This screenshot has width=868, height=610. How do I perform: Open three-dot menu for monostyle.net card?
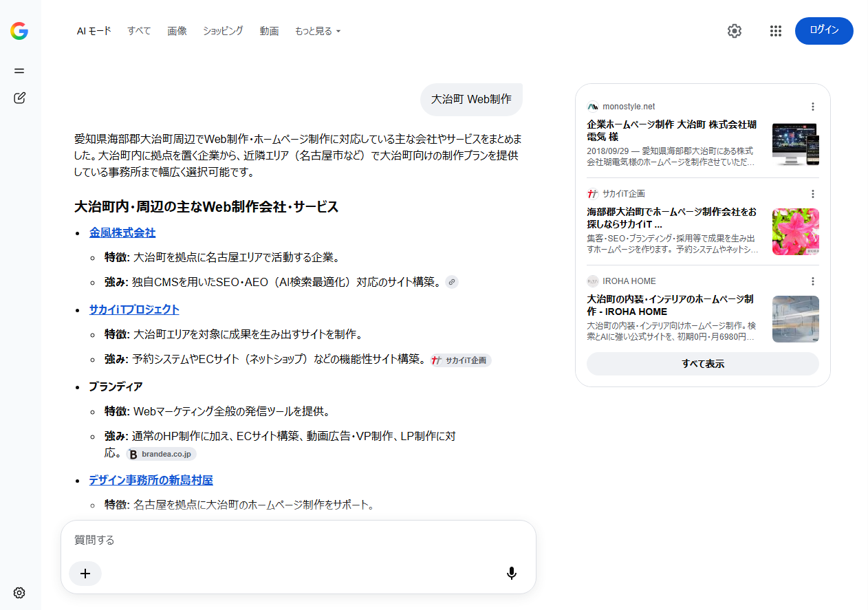click(812, 107)
